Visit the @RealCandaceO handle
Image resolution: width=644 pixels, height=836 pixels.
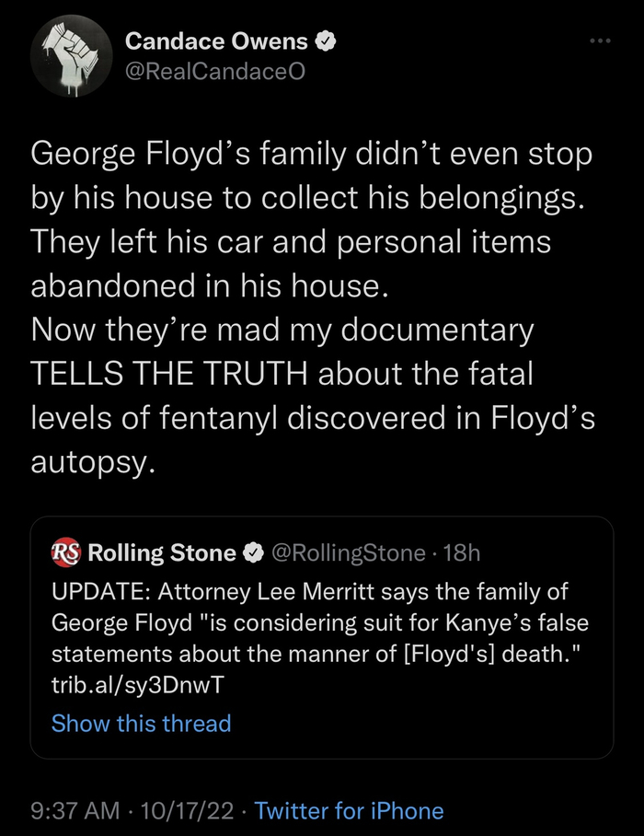[214, 69]
